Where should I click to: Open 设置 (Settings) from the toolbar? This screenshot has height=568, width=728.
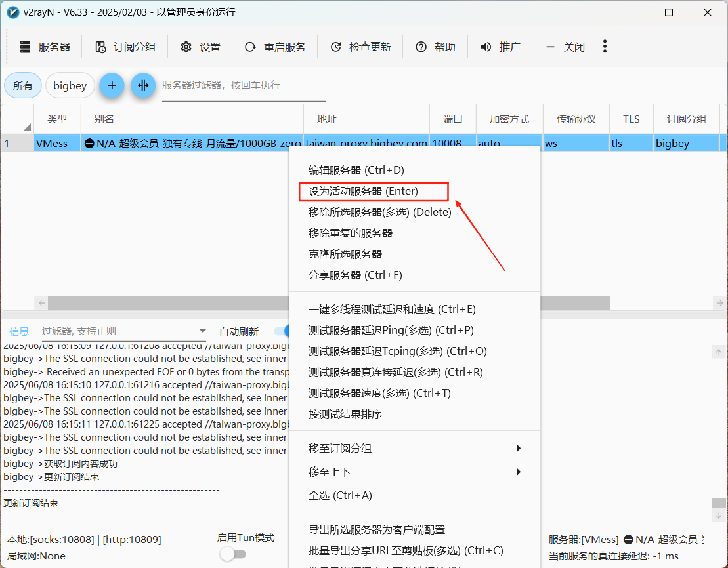point(201,47)
